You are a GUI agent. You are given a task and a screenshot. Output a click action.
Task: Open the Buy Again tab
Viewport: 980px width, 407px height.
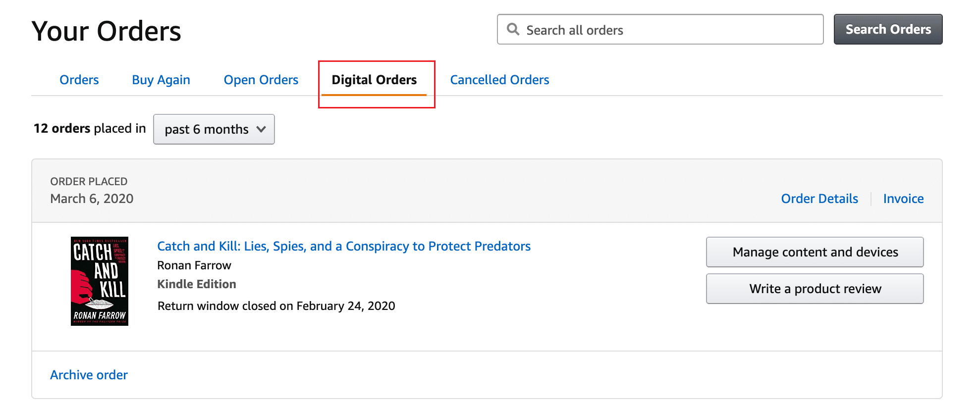(161, 79)
